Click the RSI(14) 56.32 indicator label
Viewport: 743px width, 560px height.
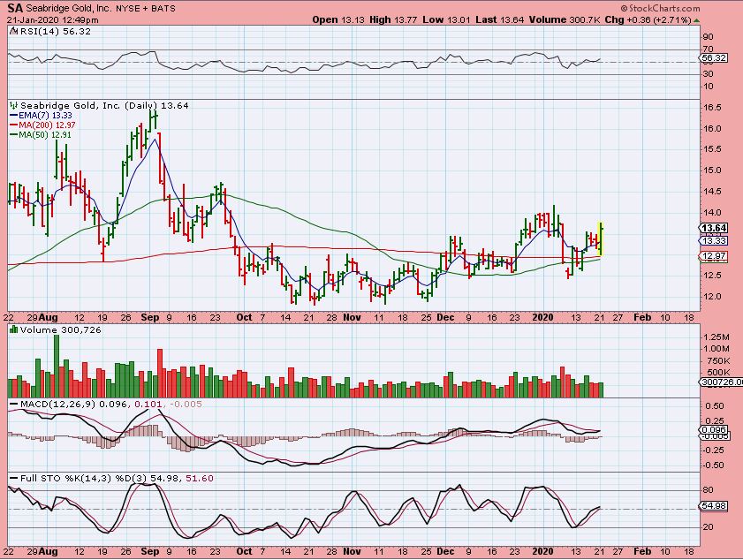pyautogui.click(x=56, y=31)
